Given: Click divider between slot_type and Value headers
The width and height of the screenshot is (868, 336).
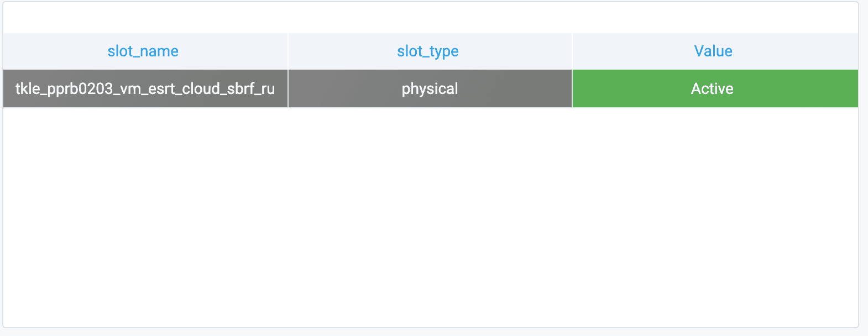Looking at the screenshot, I should (x=572, y=51).
